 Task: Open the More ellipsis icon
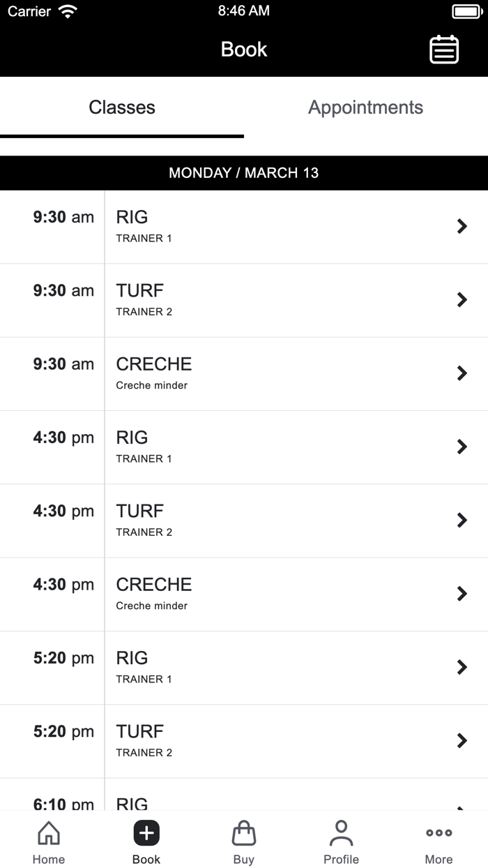click(439, 833)
